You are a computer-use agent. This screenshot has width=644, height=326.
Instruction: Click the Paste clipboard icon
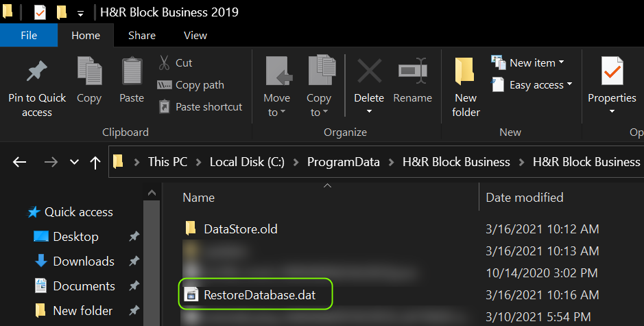[132, 71]
